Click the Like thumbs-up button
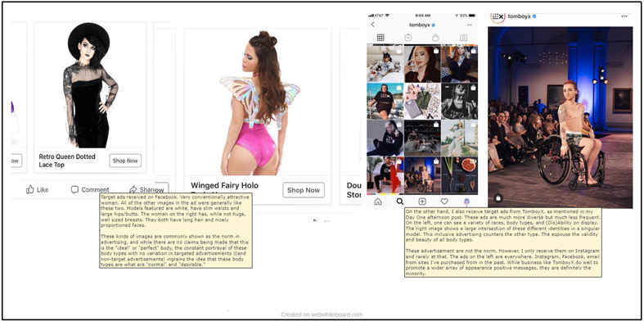 tap(37, 189)
